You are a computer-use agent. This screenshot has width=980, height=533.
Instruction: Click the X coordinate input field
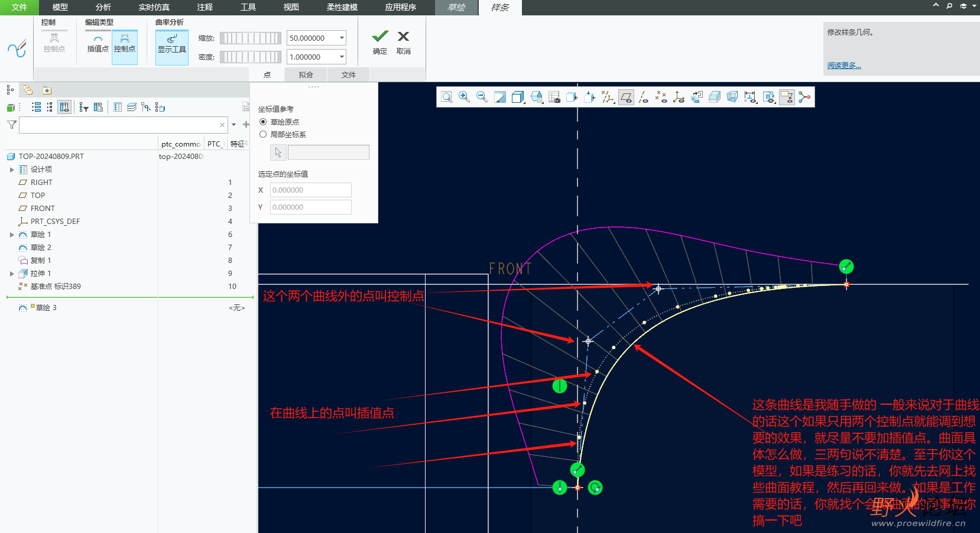click(x=311, y=190)
